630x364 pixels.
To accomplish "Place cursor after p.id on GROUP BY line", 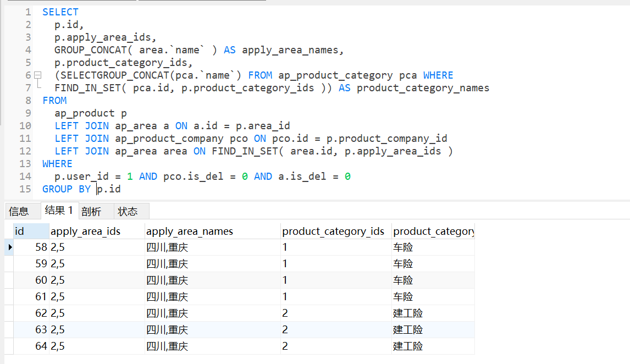I will 121,189.
